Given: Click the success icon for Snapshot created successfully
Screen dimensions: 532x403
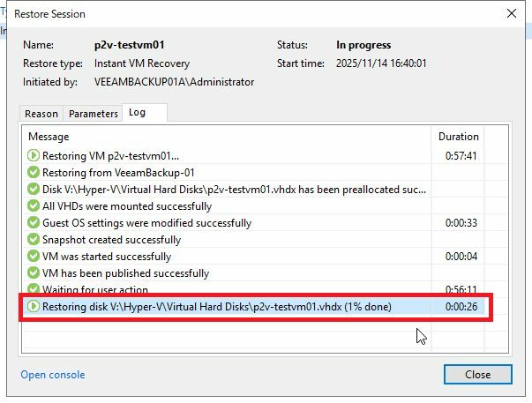Looking at the screenshot, I should pyautogui.click(x=34, y=240).
